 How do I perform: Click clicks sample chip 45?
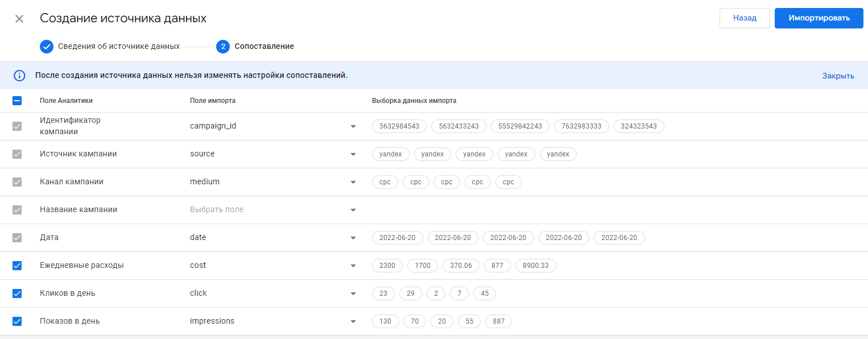pos(485,293)
